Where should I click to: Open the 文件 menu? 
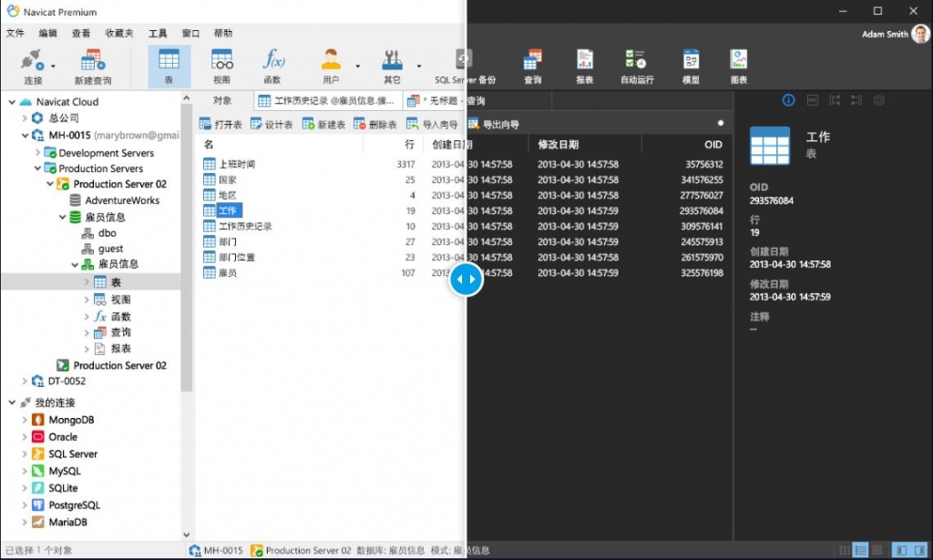pyautogui.click(x=15, y=34)
